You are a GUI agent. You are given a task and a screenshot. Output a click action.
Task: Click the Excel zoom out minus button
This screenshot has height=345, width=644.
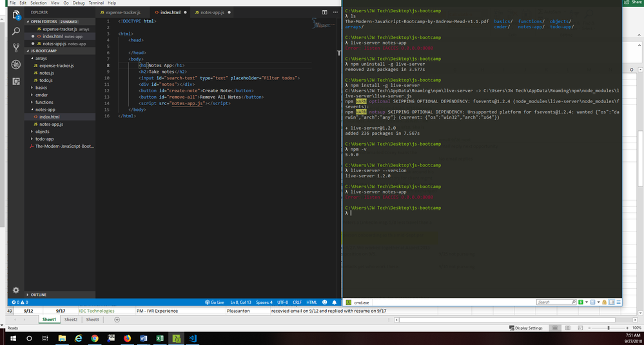click(590, 328)
